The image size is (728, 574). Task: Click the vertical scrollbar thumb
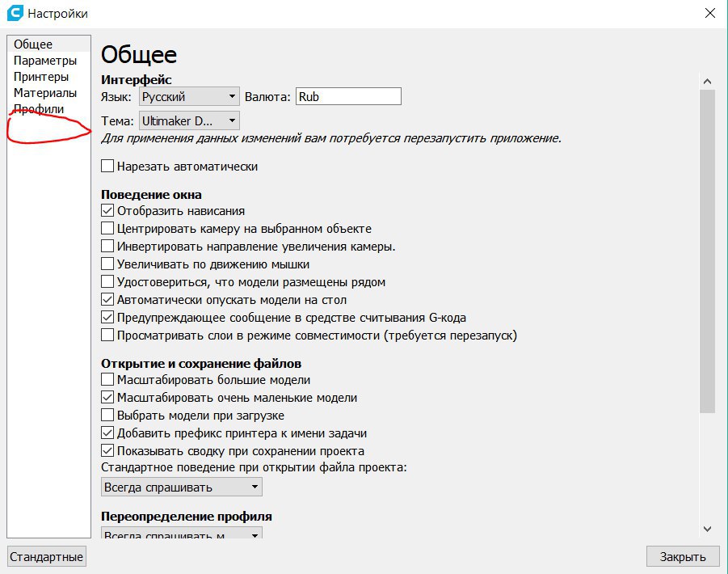pos(707,251)
